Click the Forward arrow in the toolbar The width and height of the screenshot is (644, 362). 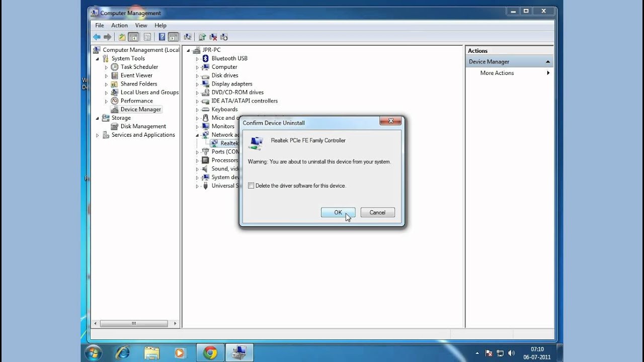click(x=107, y=37)
